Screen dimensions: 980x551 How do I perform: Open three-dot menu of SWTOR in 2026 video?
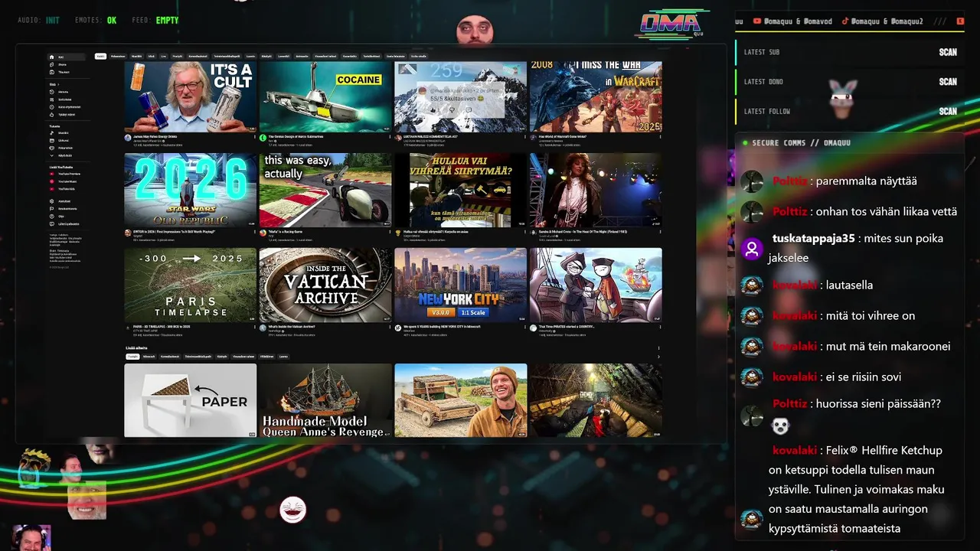tap(255, 232)
